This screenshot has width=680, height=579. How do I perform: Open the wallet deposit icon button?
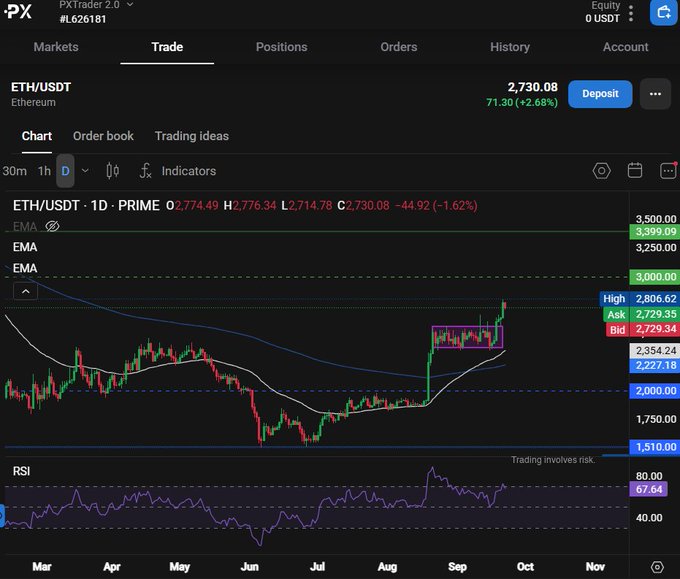pyautogui.click(x=664, y=12)
